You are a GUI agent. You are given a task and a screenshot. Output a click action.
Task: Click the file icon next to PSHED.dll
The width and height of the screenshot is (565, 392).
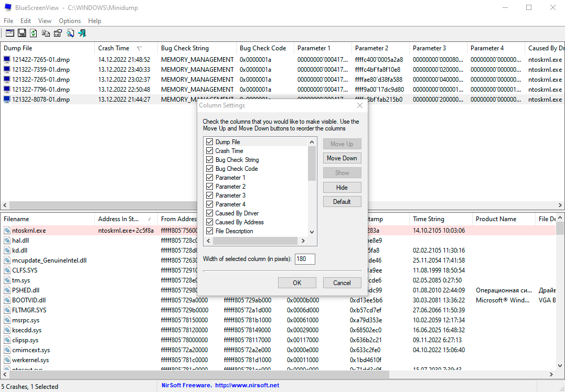tap(7, 290)
